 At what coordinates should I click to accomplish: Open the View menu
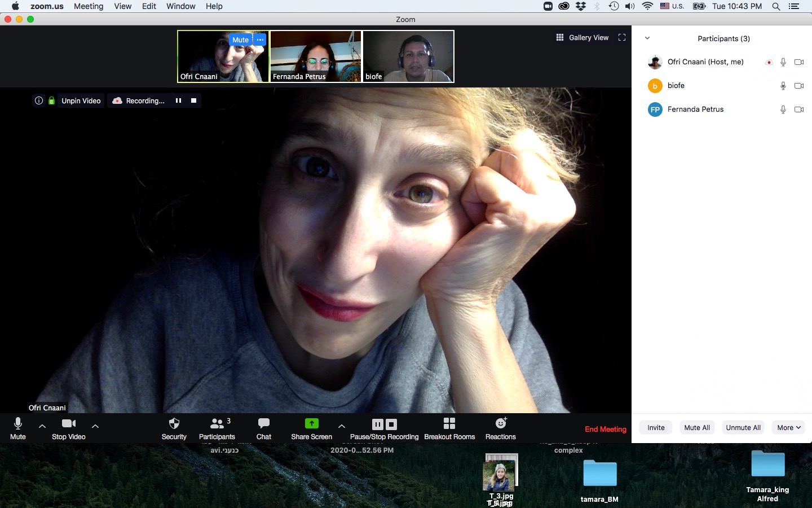(x=122, y=6)
